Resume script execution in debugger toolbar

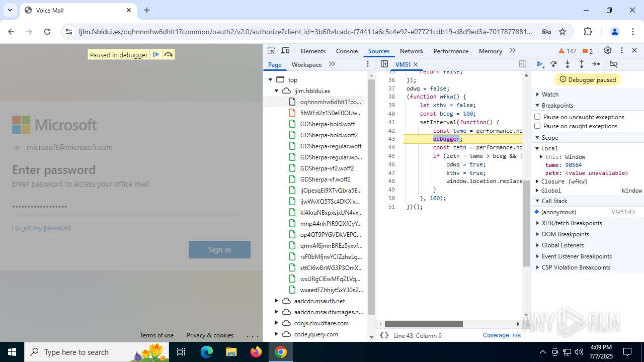(x=539, y=64)
